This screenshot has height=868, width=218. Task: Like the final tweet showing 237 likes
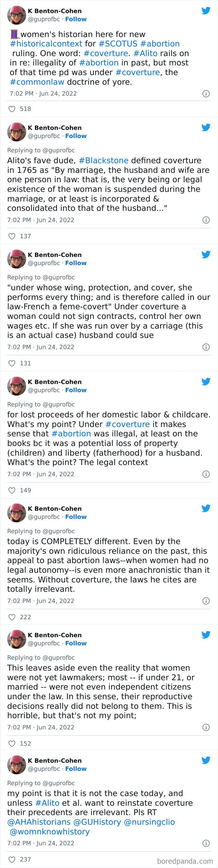(x=12, y=859)
